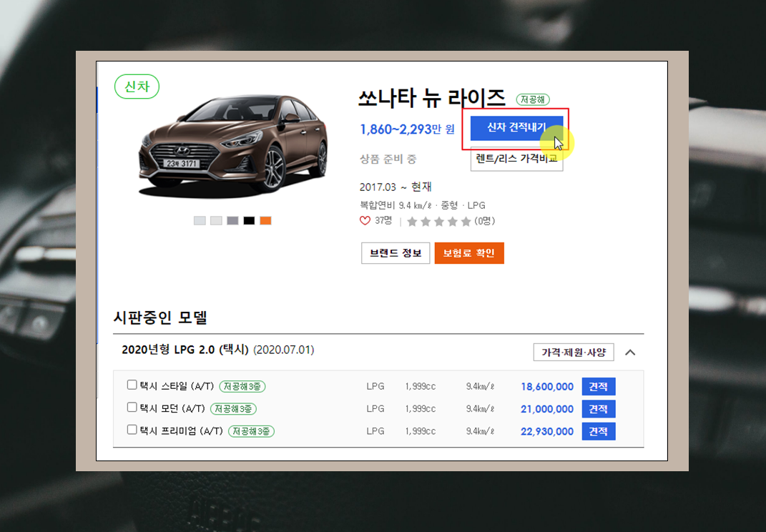Viewport: 766px width, 532px height.
Task: Click 저공해3종 badge on 택시 모던 row
Action: [233, 409]
